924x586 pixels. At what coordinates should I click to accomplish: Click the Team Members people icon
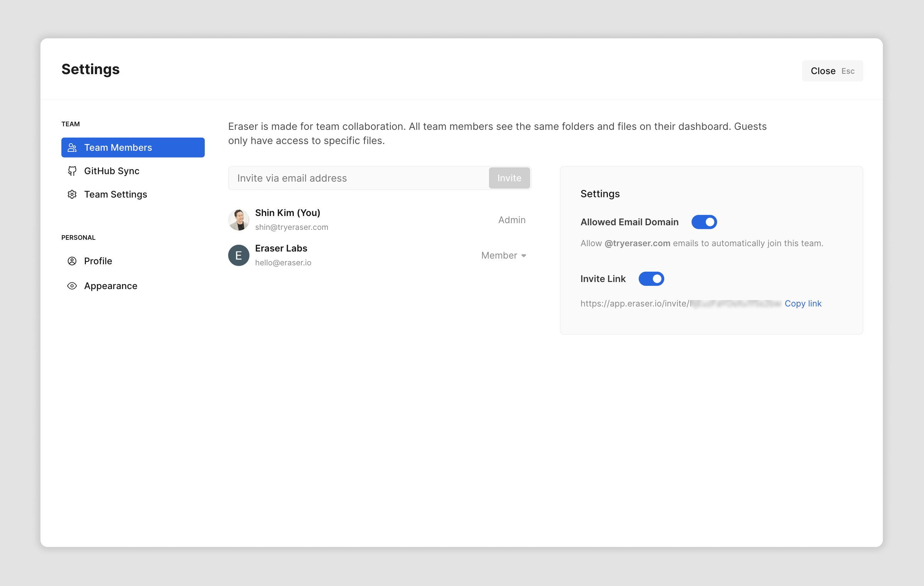(x=72, y=148)
